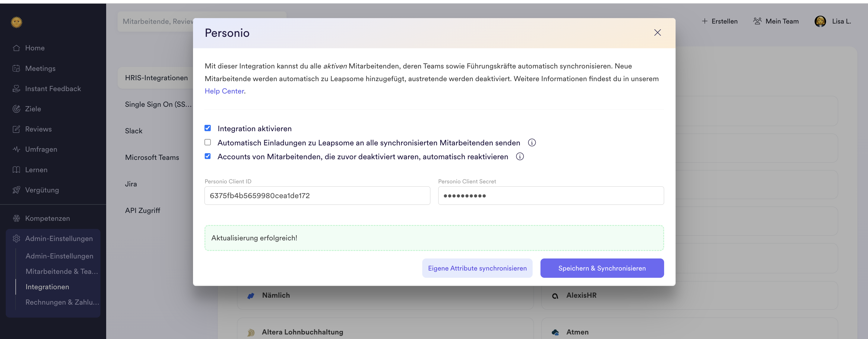Viewport: 868px width, 339px height.
Task: Switch to Microsoft Teams tab
Action: [x=152, y=157]
